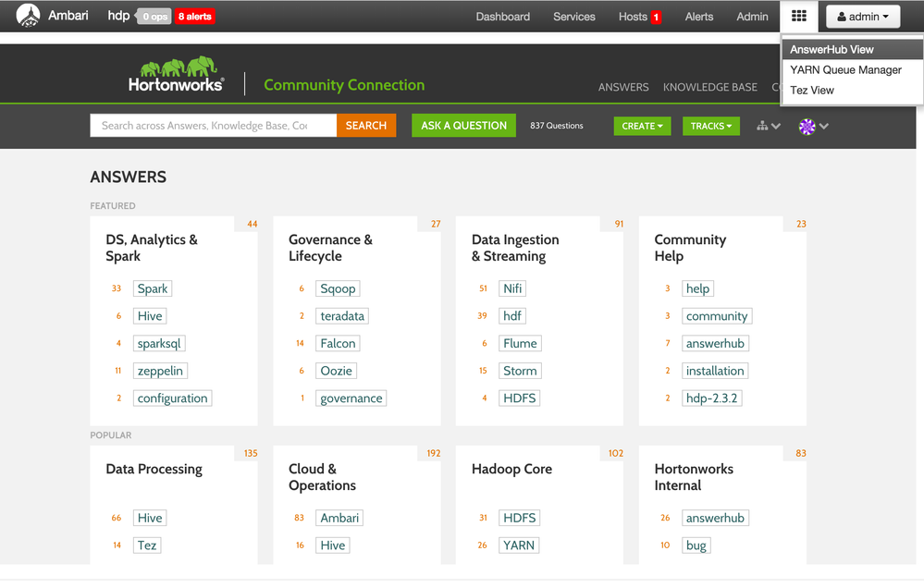Screen dimensions: 924x588
Task: Click the ASK A QUESTION button
Action: point(463,126)
